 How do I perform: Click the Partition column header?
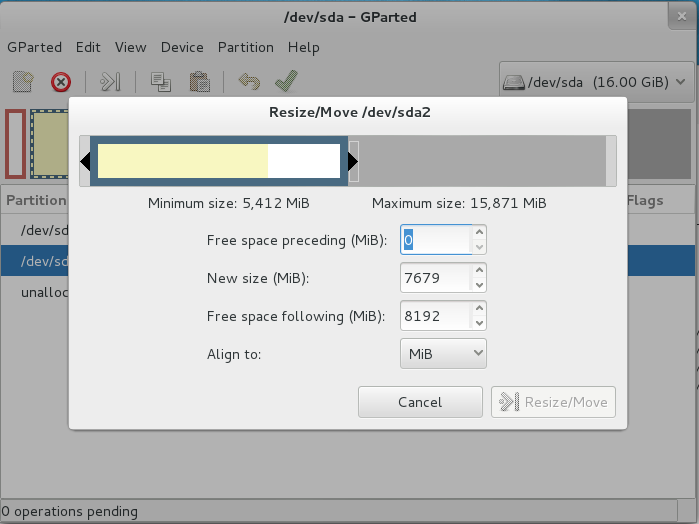pyautogui.click(x=36, y=200)
